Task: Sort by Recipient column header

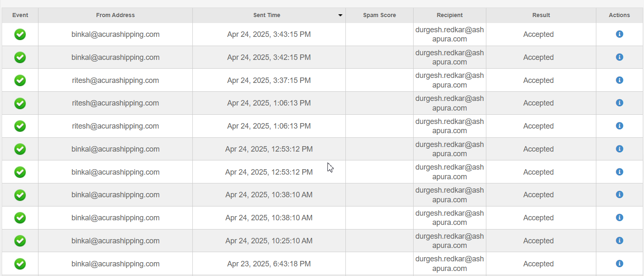Action: click(x=450, y=15)
